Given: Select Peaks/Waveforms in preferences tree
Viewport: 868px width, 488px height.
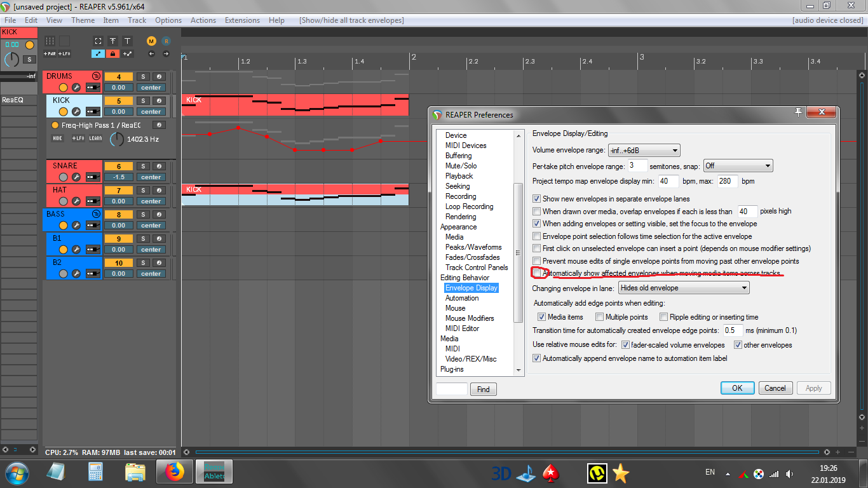Looking at the screenshot, I should click(x=473, y=247).
